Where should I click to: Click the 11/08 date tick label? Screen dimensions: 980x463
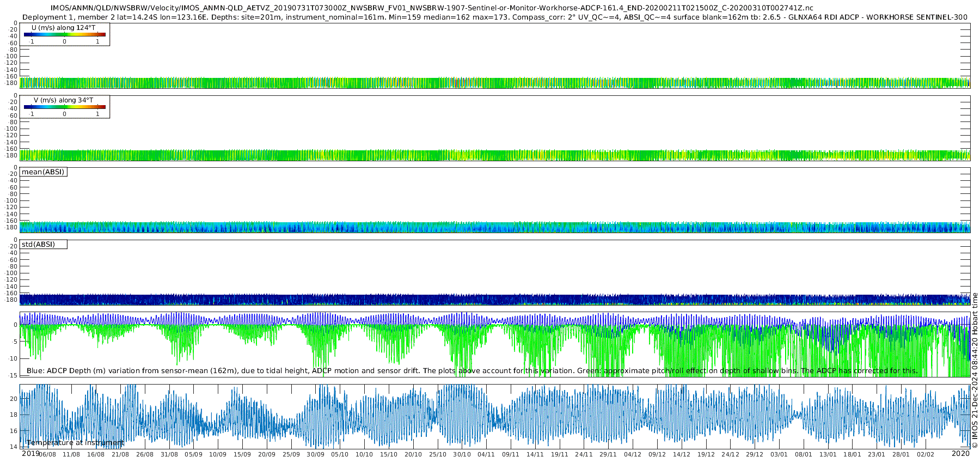pos(71,454)
